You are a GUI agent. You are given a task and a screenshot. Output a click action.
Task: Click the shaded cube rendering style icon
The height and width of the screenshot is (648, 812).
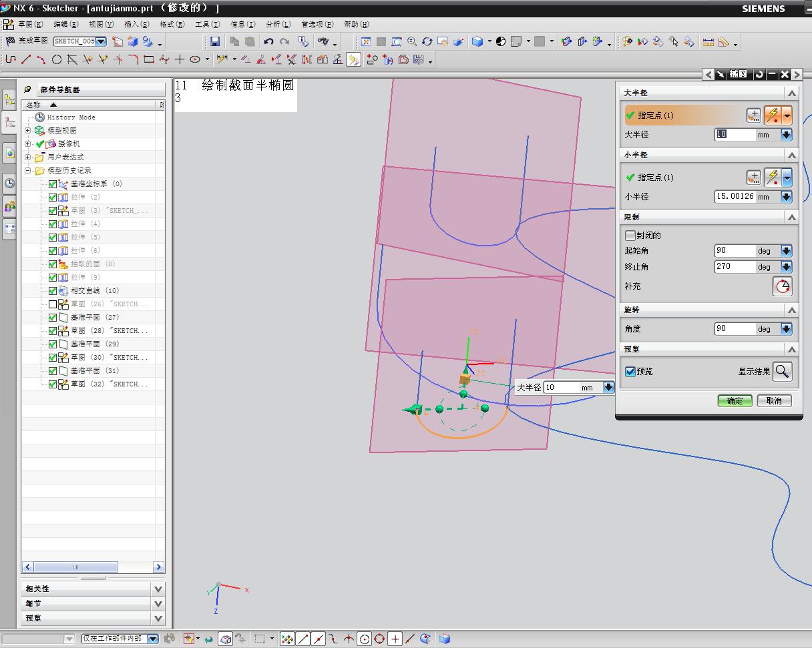[477, 41]
